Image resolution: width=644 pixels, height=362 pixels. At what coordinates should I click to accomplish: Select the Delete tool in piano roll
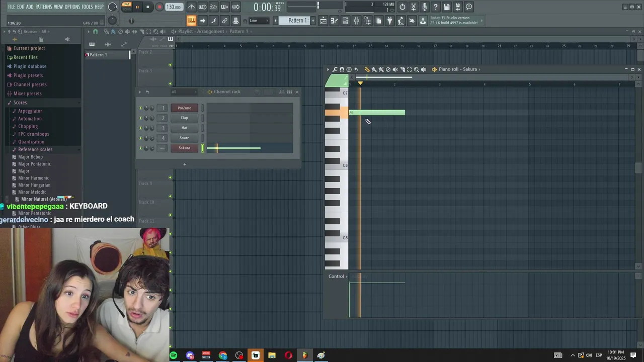[x=388, y=69]
